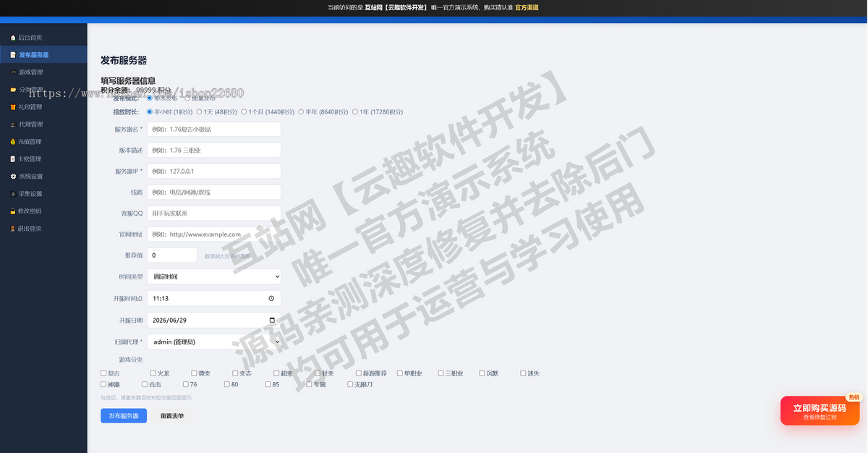Enable the 80 version checkbox
Screen dimensions: 868x453
[227, 384]
